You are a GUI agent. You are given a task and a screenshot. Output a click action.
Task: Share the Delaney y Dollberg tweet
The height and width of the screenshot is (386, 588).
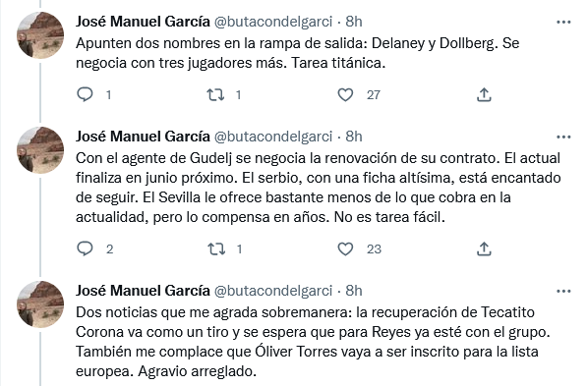tap(484, 95)
